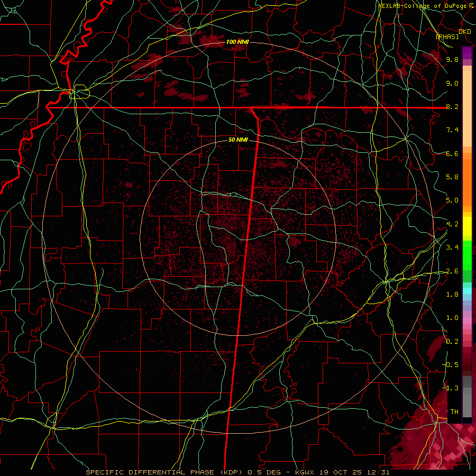The image size is (476, 476).
Task: Pick the cyan segment of the color scale
Action: point(467,291)
